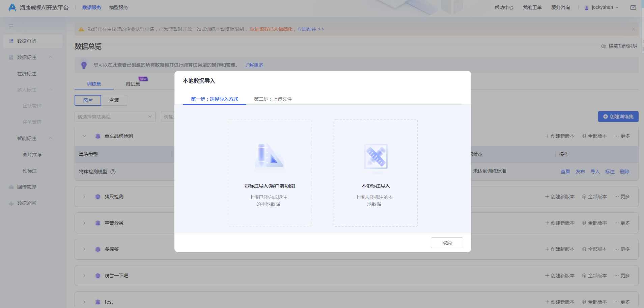Open the 数据总览 section in the sidebar
Screen dimensions: 644x308
point(27,41)
